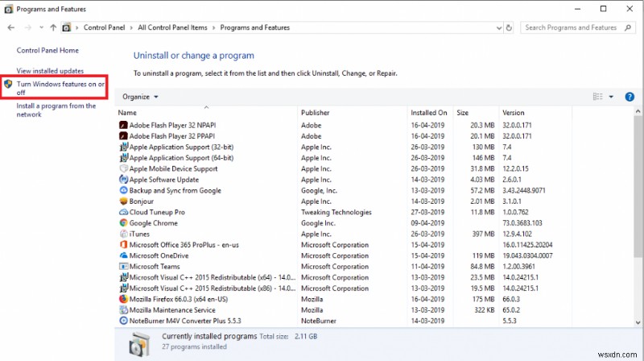Click the Microsoft Teams icon

pos(123,267)
